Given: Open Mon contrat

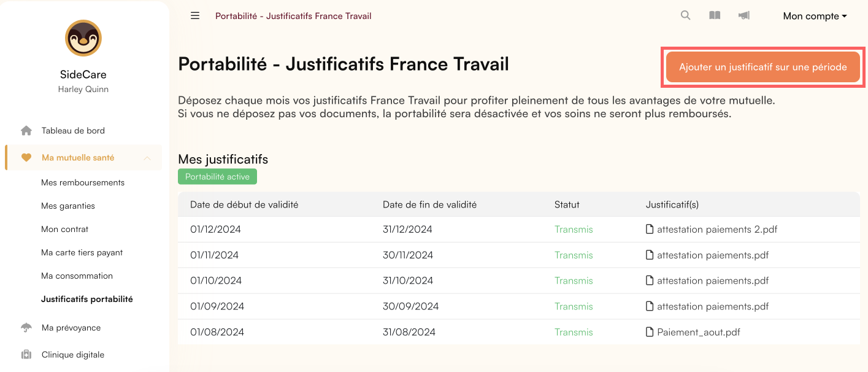Looking at the screenshot, I should [65, 230].
